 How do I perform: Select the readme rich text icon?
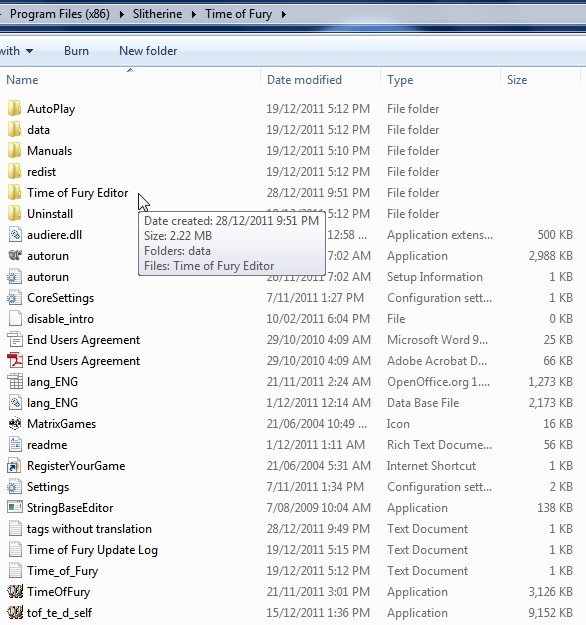pyautogui.click(x=15, y=445)
